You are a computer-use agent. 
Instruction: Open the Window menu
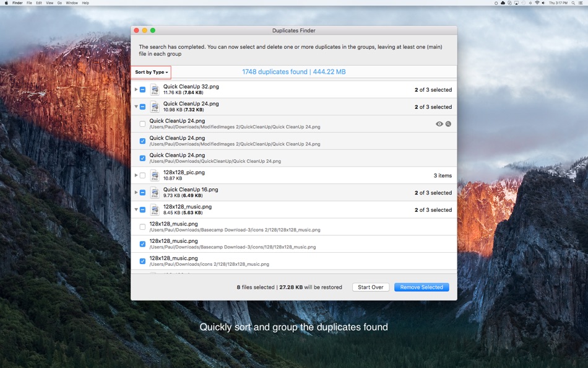pyautogui.click(x=72, y=2)
